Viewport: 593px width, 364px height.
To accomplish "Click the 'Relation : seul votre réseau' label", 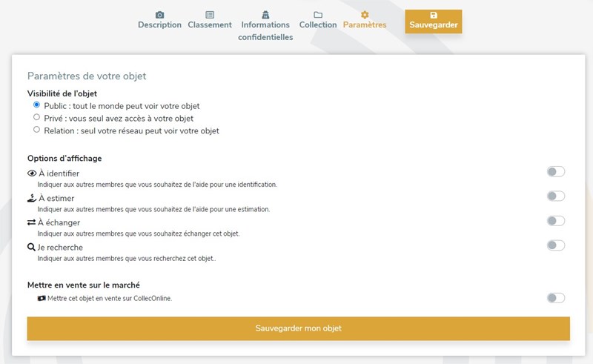I will (x=131, y=130).
